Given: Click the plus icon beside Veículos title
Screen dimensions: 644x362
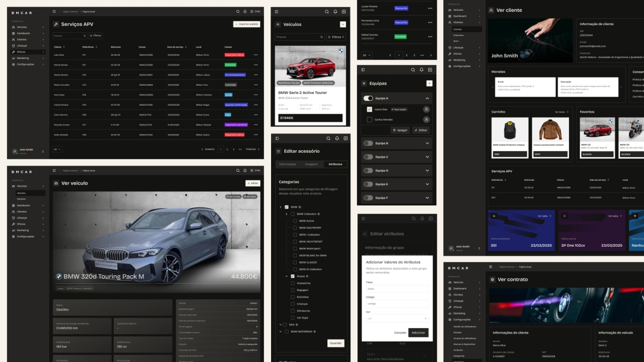Looking at the screenshot, I should click(x=343, y=24).
